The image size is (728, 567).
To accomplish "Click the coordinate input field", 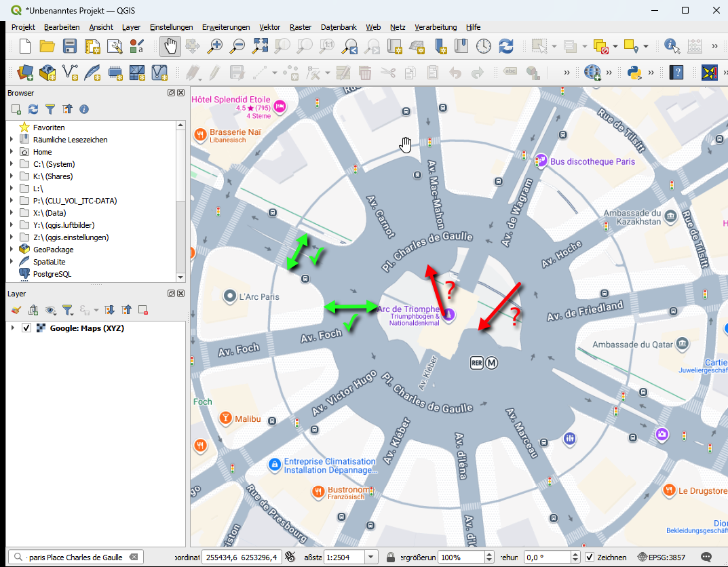I will 241,557.
